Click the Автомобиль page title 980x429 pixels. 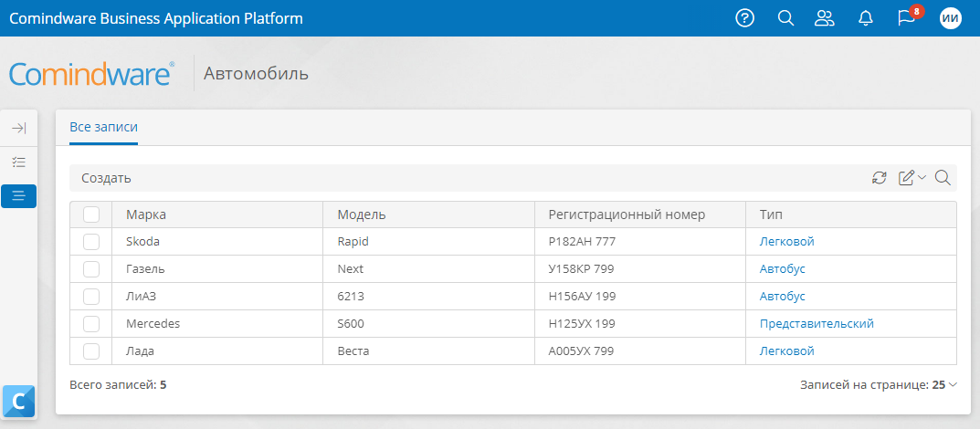(257, 74)
